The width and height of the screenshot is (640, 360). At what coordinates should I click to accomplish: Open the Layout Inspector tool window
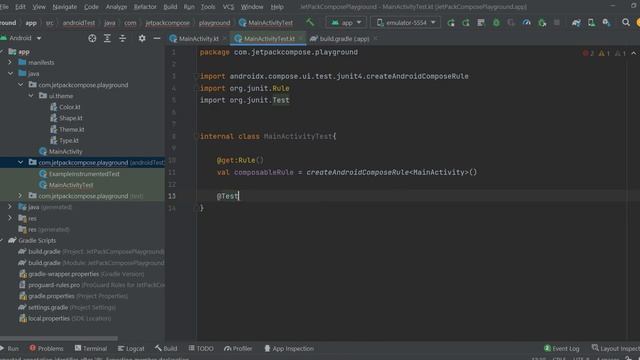coord(616,348)
